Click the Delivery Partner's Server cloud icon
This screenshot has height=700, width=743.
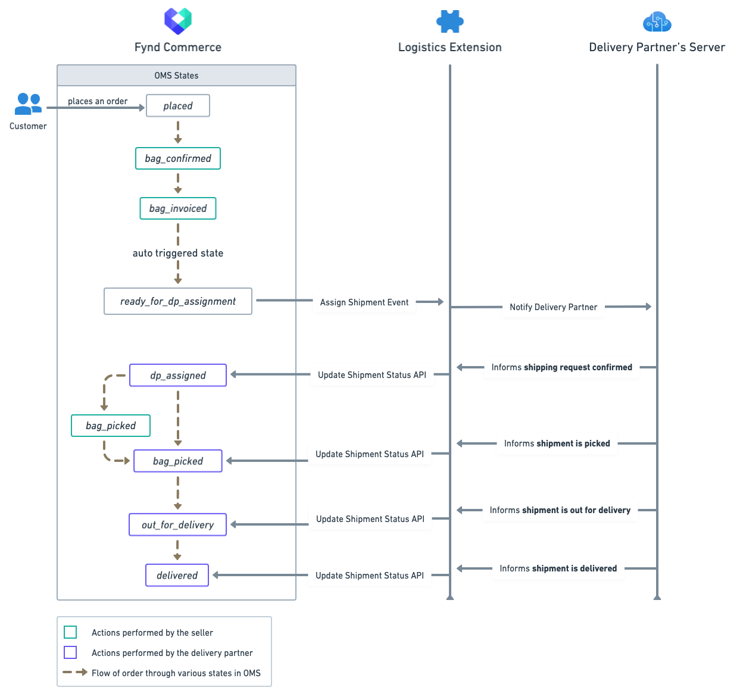coord(657,22)
